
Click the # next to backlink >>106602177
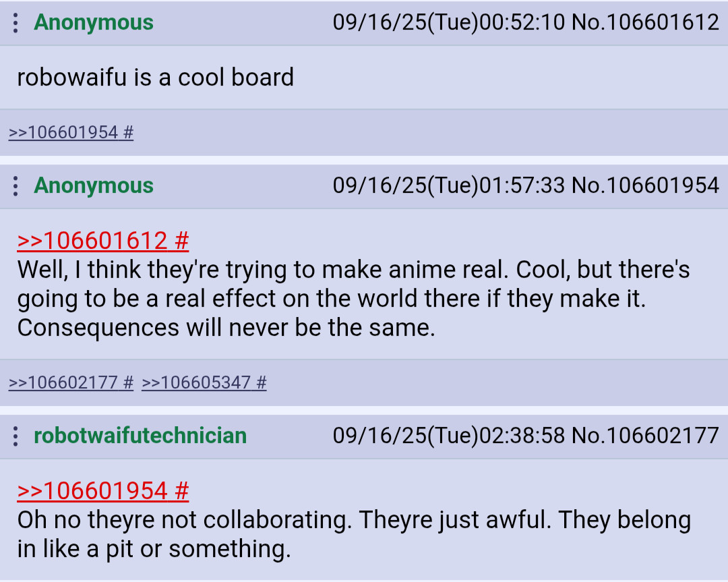(x=129, y=383)
